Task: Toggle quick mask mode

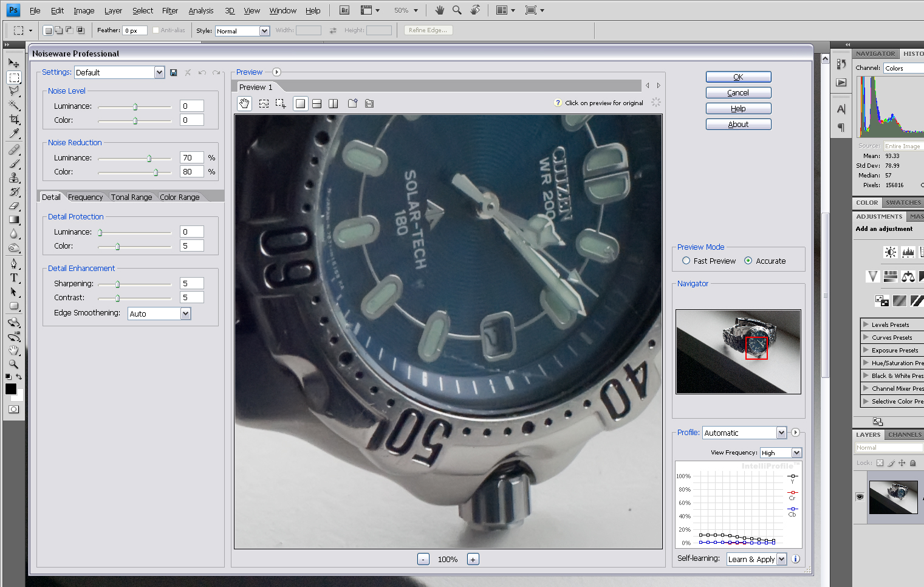Action: tap(14, 409)
